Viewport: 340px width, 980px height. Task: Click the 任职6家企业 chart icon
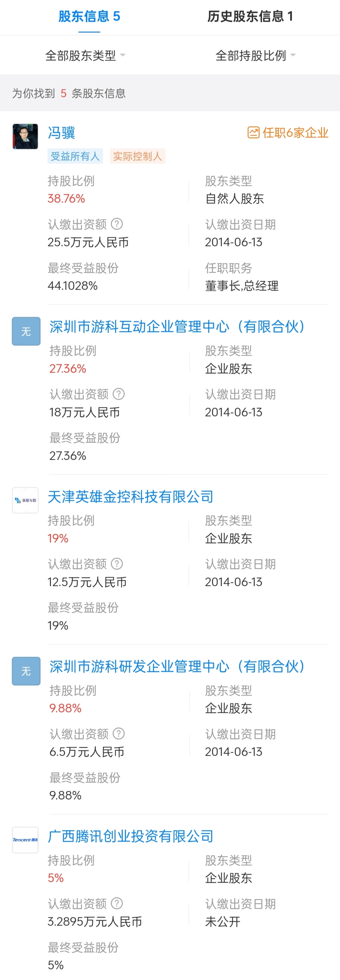click(x=253, y=132)
